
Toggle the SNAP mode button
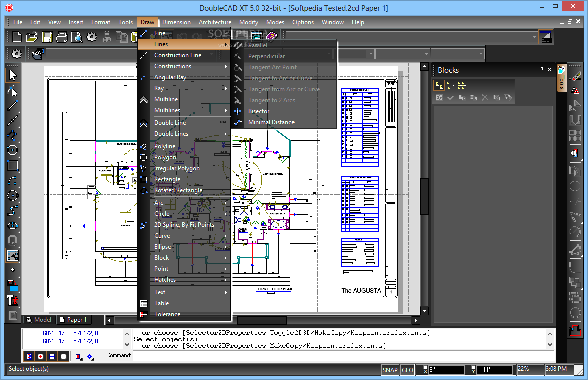click(390, 370)
